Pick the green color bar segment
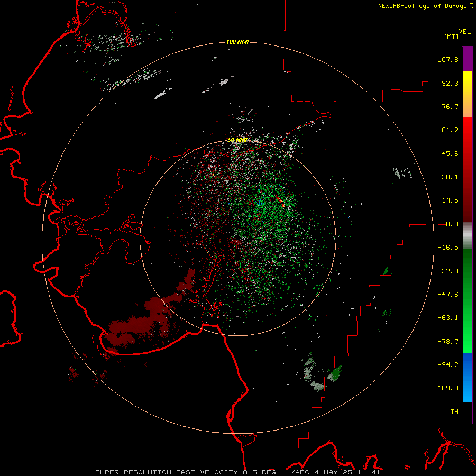 coord(467,300)
